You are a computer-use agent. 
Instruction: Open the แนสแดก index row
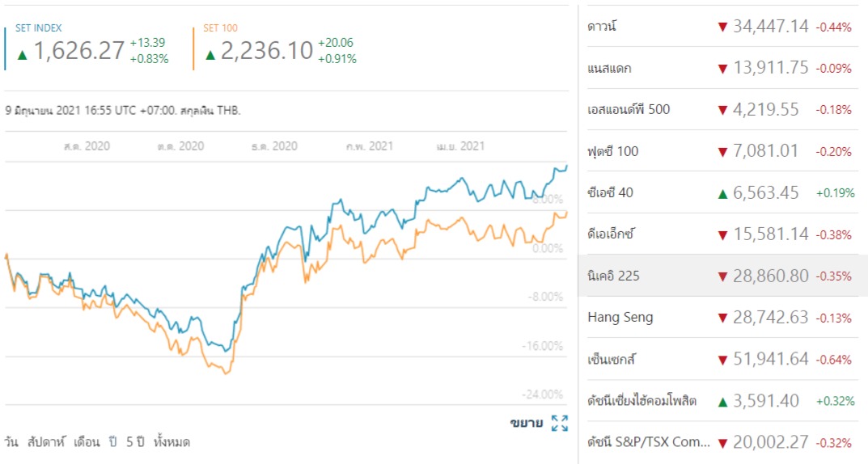pos(609,69)
